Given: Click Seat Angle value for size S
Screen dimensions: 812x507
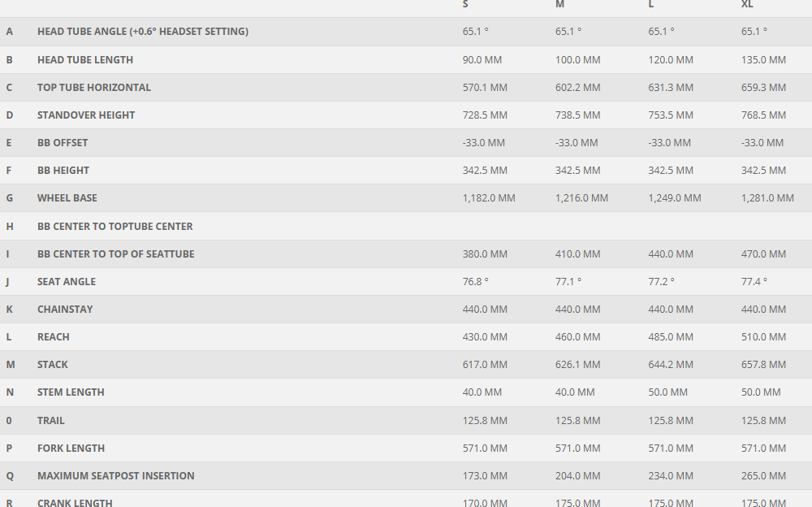Looking at the screenshot, I should 476,281.
